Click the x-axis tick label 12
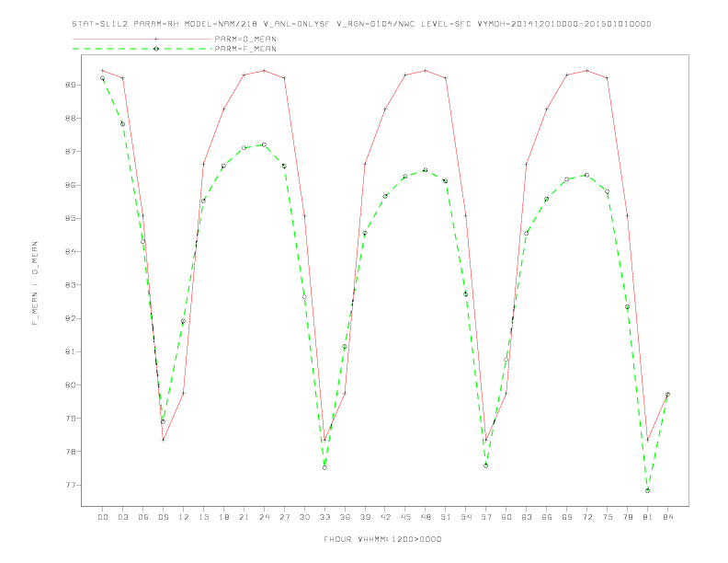The image size is (728, 563). (x=184, y=517)
